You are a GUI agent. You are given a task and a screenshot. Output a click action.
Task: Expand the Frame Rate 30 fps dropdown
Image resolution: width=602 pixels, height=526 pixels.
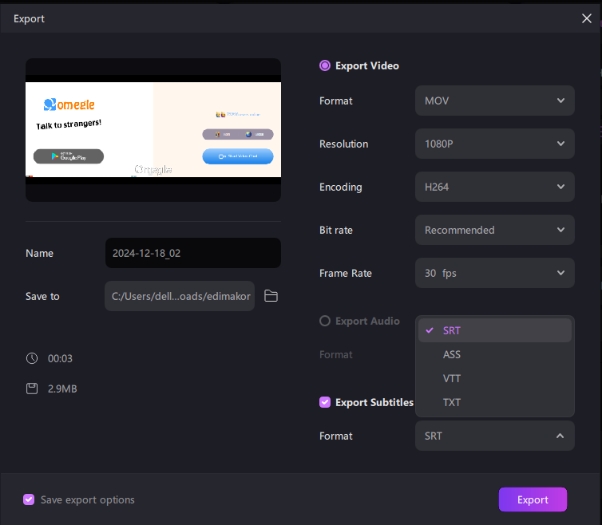[x=494, y=273]
